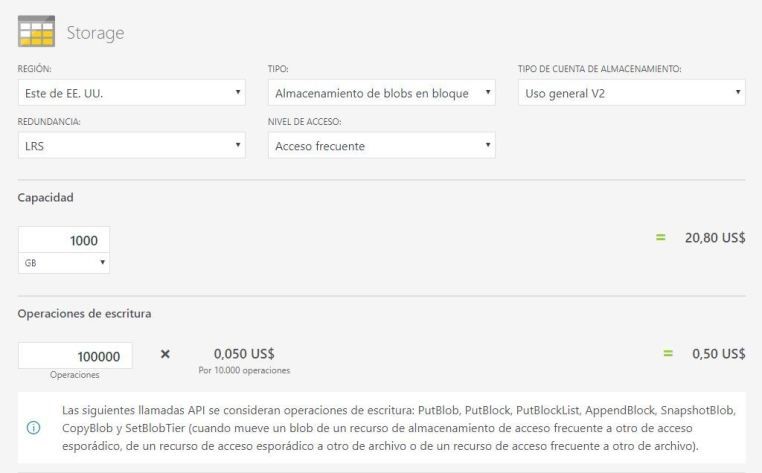Click the green equals sign beside 20,80 US$
This screenshot has height=473, width=762.
[660, 238]
